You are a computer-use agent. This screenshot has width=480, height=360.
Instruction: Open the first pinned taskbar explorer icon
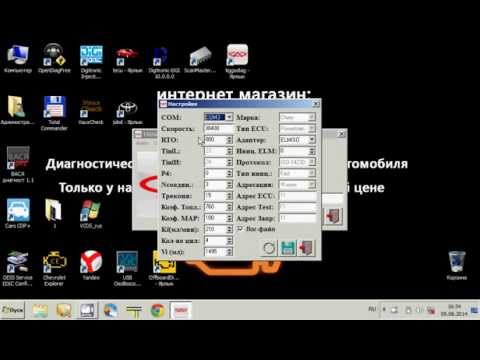[40, 310]
